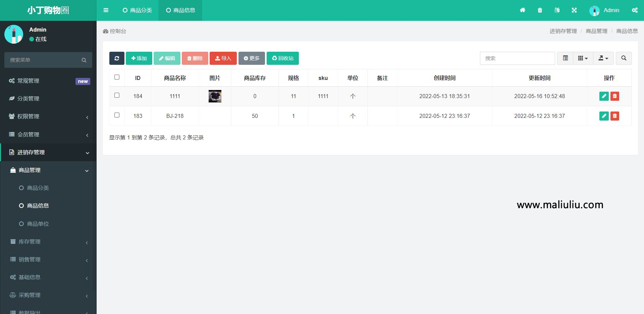Screen dimensions: 644x314
Task: Edit product 1111 using pencil icon
Action: 604,96
